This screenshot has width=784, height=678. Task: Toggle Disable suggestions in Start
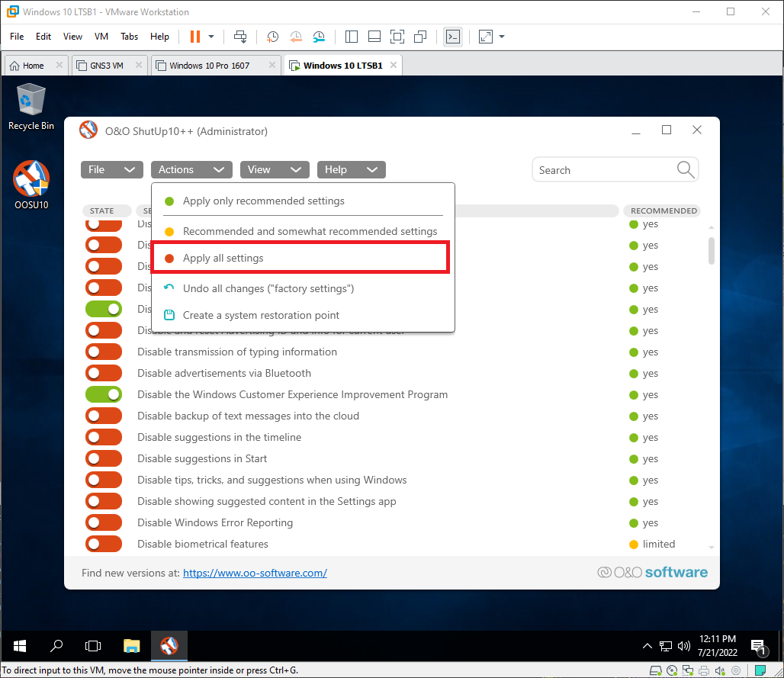[x=104, y=458]
